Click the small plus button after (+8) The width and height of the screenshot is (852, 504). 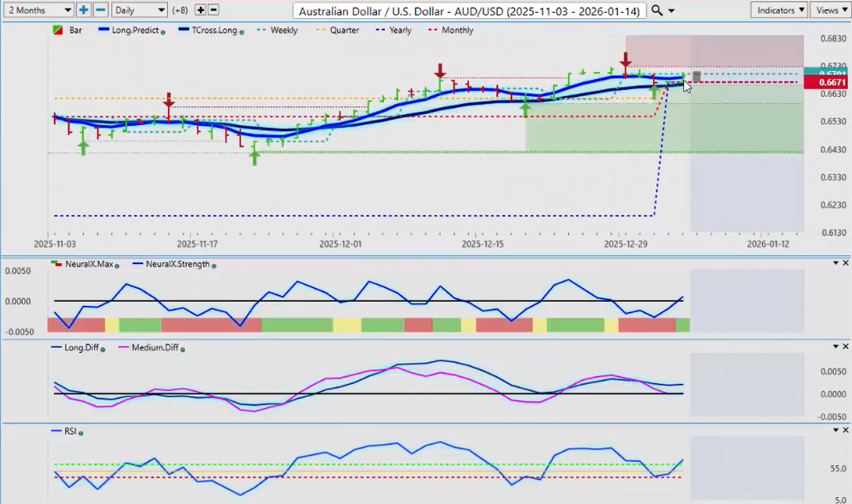click(201, 10)
